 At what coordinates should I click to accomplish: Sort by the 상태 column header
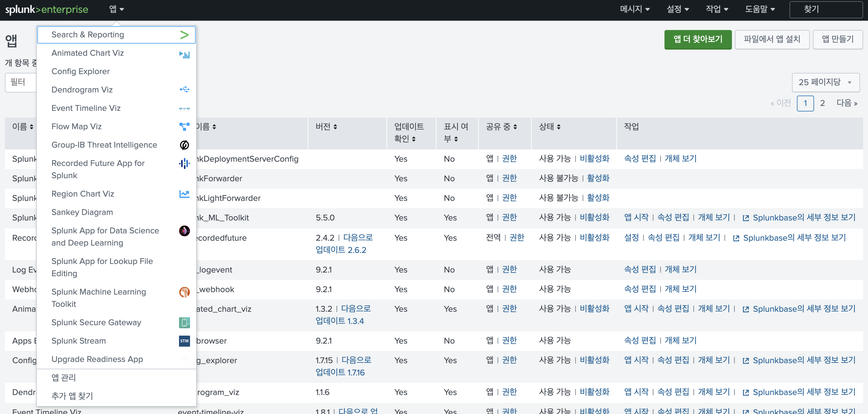coord(550,126)
